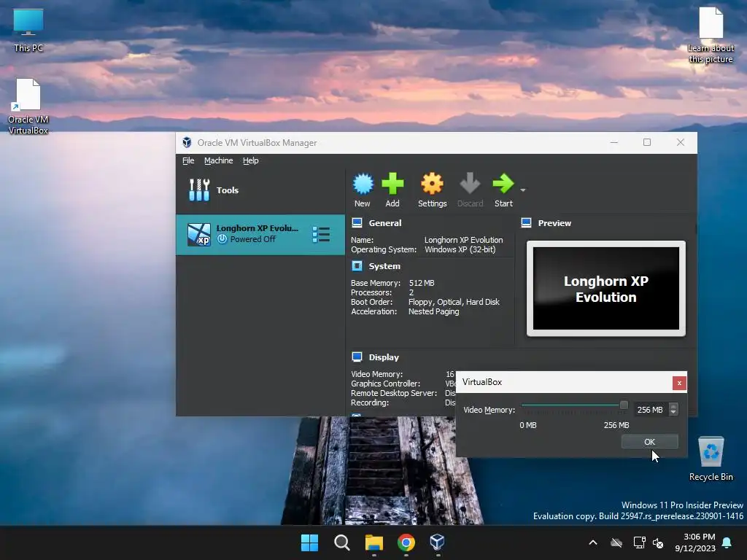
Task: Click the System section heading
Action: [x=384, y=266]
